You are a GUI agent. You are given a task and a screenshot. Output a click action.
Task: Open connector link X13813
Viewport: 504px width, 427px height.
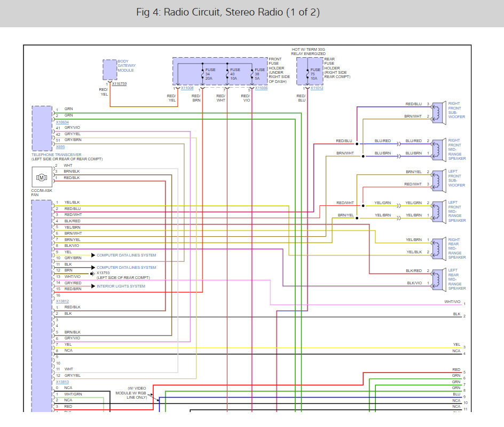(x=62, y=382)
